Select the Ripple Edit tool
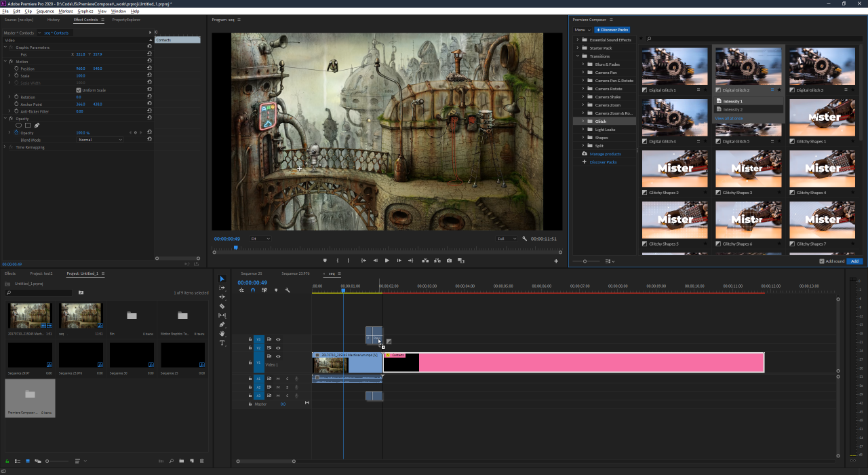Image resolution: width=868 pixels, height=475 pixels. (x=222, y=297)
